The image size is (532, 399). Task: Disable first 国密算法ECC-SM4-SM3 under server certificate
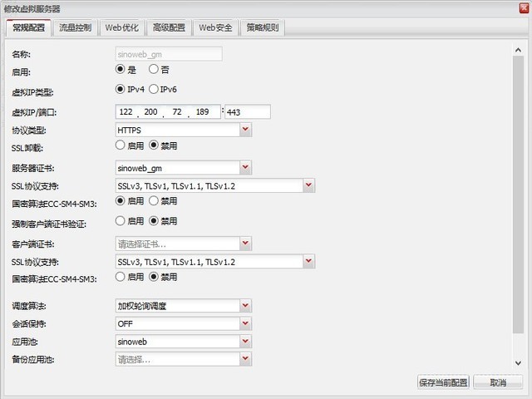point(153,201)
